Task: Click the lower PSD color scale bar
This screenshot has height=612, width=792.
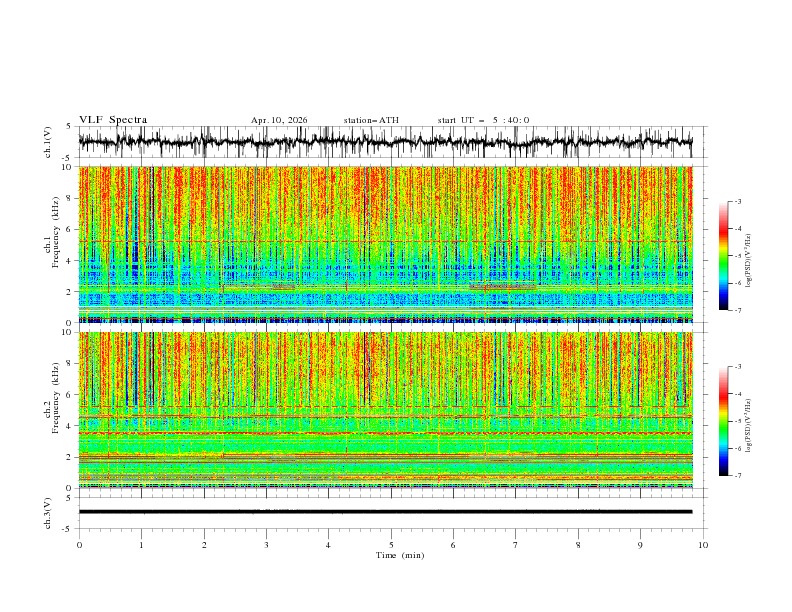Action: pyautogui.click(x=723, y=421)
